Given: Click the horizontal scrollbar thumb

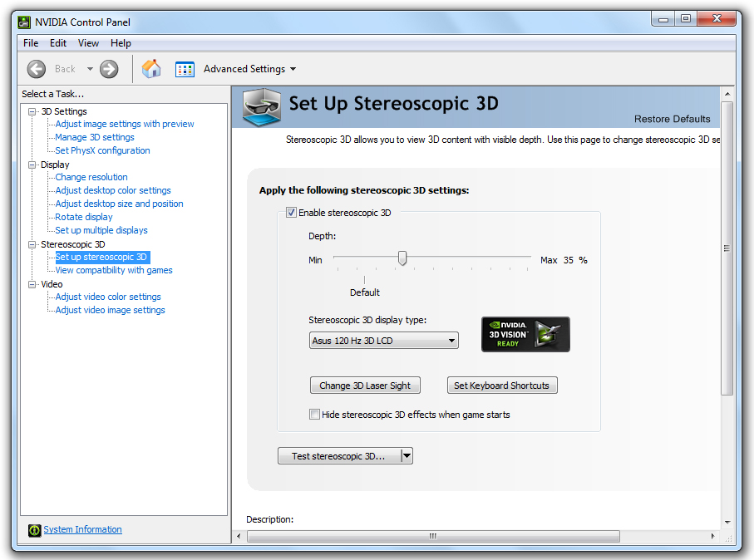Looking at the screenshot, I should pyautogui.click(x=433, y=536).
